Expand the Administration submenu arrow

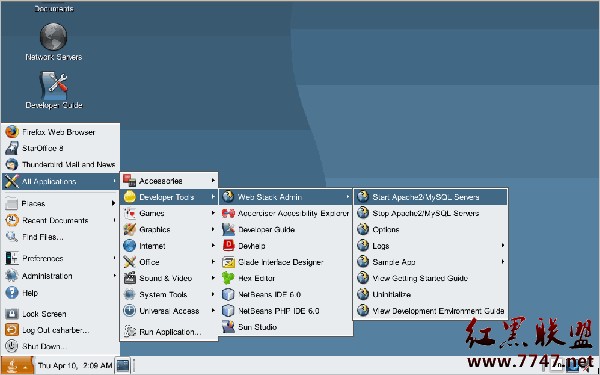pos(114,276)
